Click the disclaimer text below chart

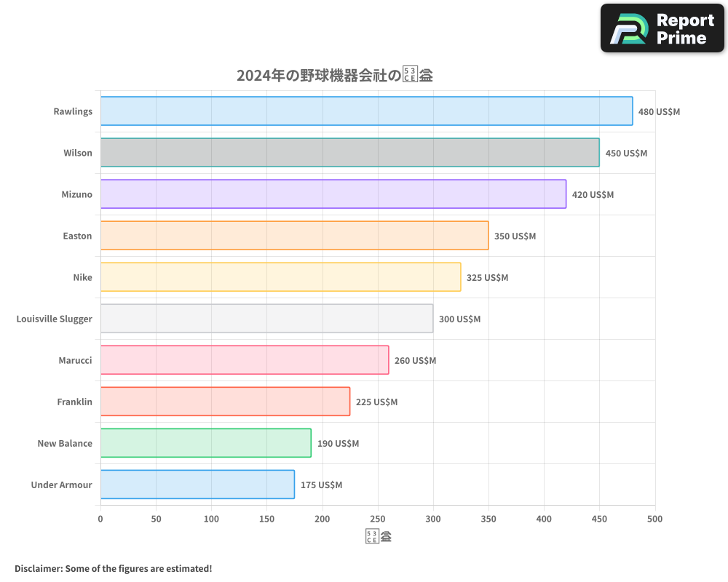point(114,568)
